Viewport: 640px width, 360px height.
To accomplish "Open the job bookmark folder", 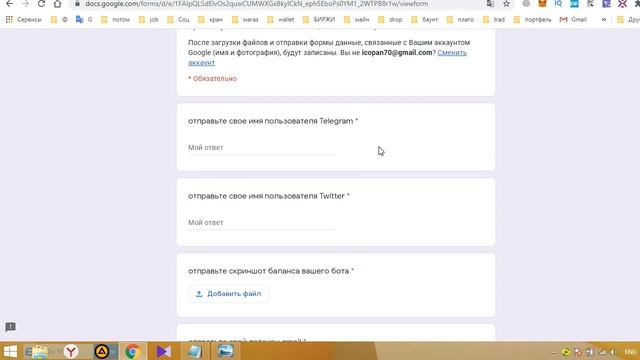I will (149, 19).
